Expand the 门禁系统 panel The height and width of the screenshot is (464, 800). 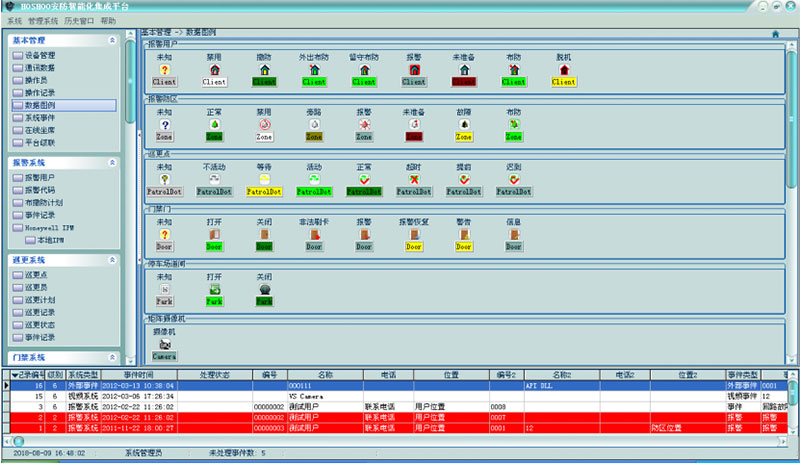tap(112, 357)
